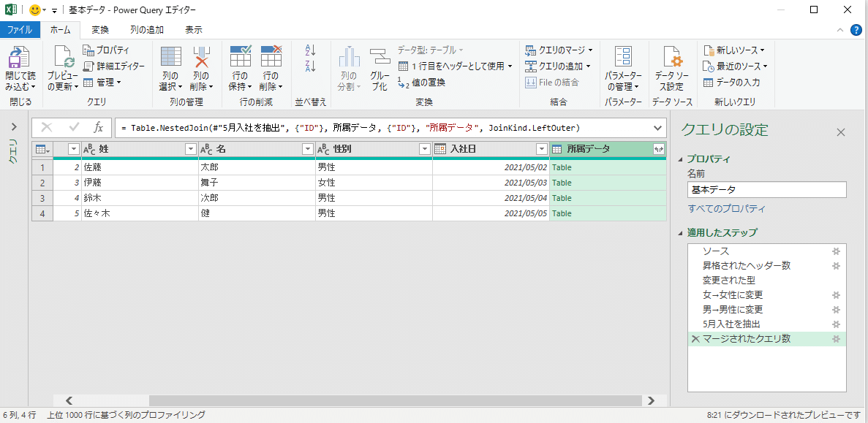This screenshot has height=423, width=868.
Task: Expand the 所属データ column with its expand icon
Action: tap(658, 149)
